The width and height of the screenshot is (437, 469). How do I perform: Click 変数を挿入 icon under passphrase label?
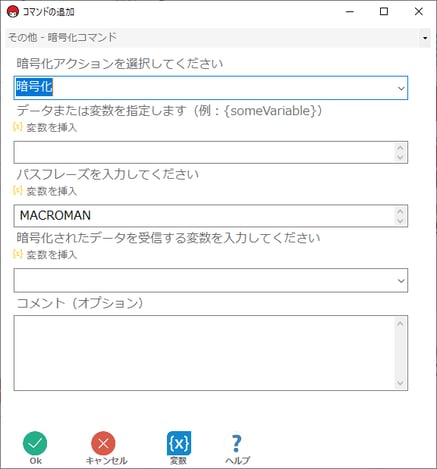[17, 191]
